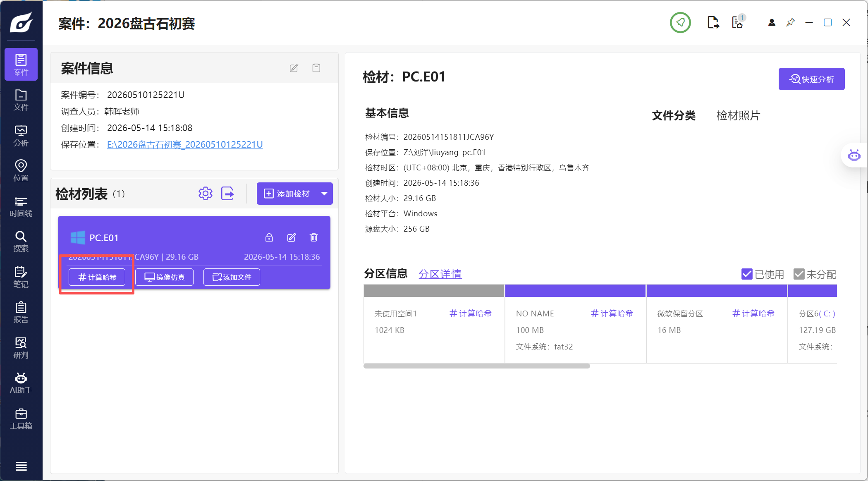Click the application logo icon
Viewport: 868px width, 481px height.
[x=21, y=22]
